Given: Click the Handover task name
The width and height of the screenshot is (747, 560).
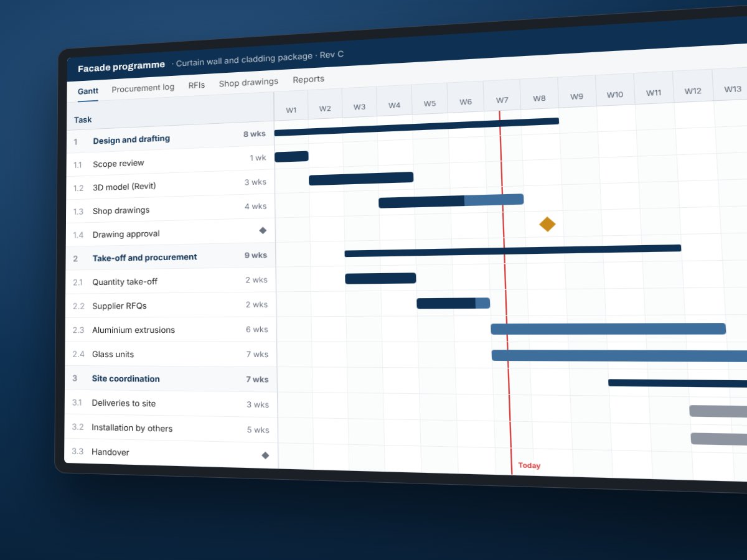Looking at the screenshot, I should [x=110, y=452].
